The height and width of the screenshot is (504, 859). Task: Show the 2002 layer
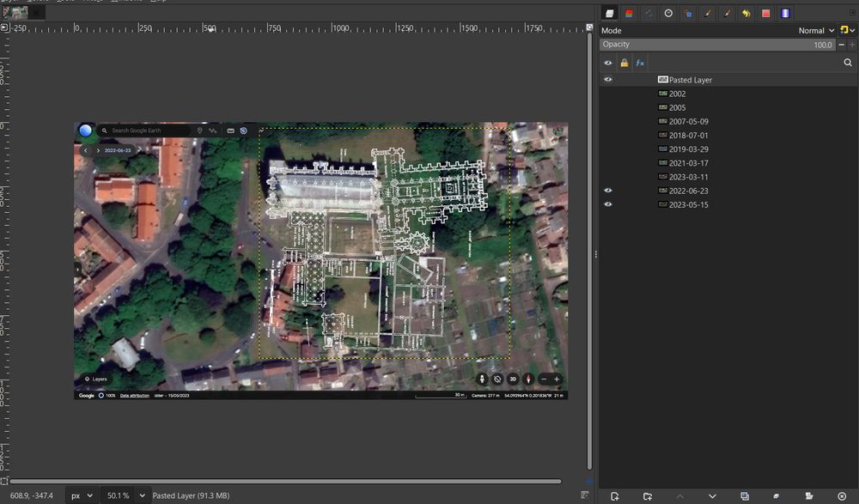[x=608, y=94]
